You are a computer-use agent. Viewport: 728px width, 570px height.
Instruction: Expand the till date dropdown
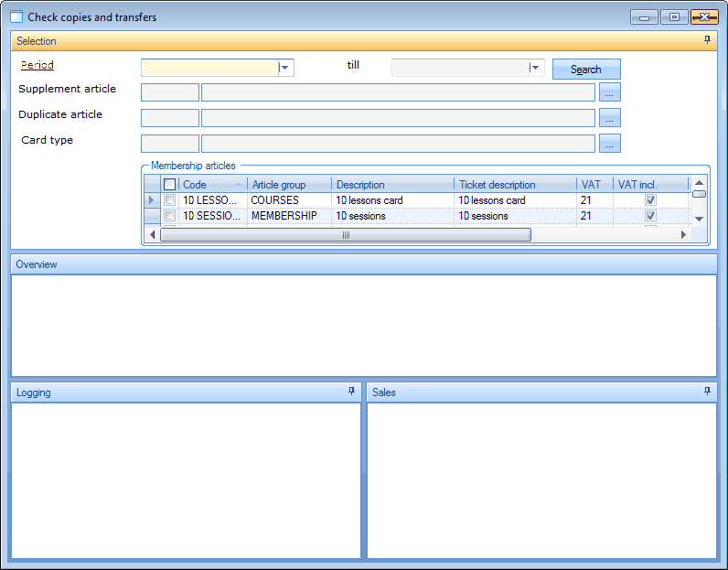[x=536, y=68]
